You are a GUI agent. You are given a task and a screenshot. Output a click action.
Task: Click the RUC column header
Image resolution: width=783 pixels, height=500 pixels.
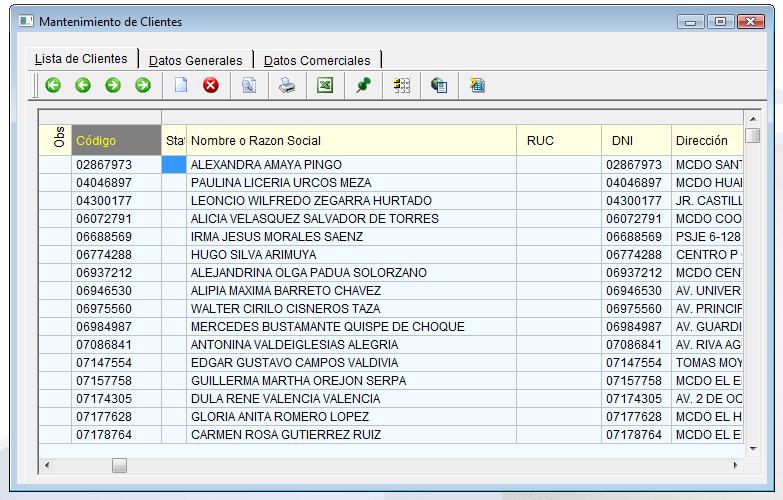click(558, 141)
